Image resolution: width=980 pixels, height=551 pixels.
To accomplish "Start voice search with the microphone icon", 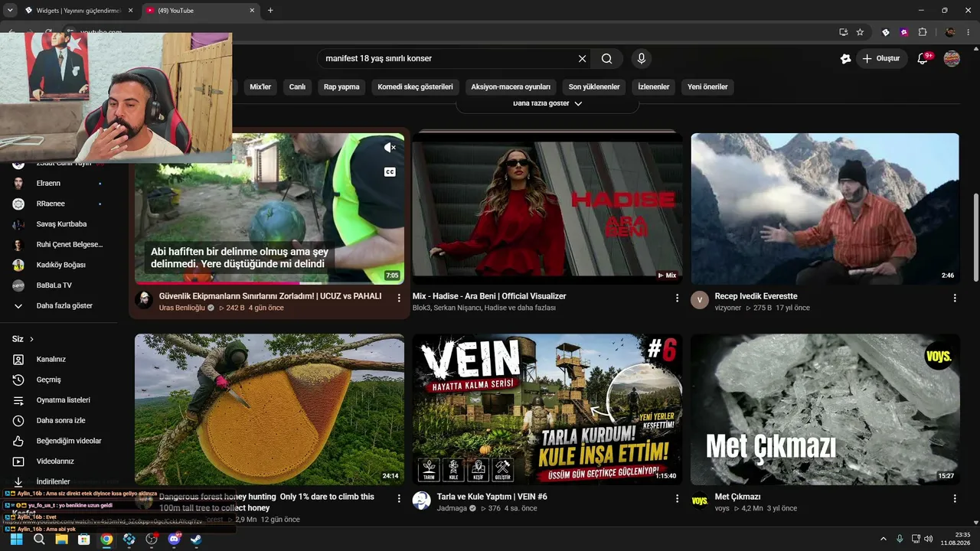I will [642, 59].
